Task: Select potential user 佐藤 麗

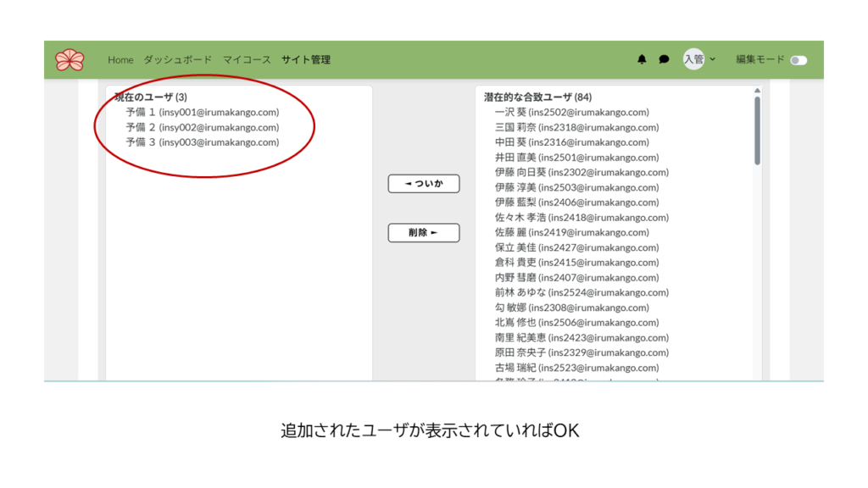Action: (571, 232)
